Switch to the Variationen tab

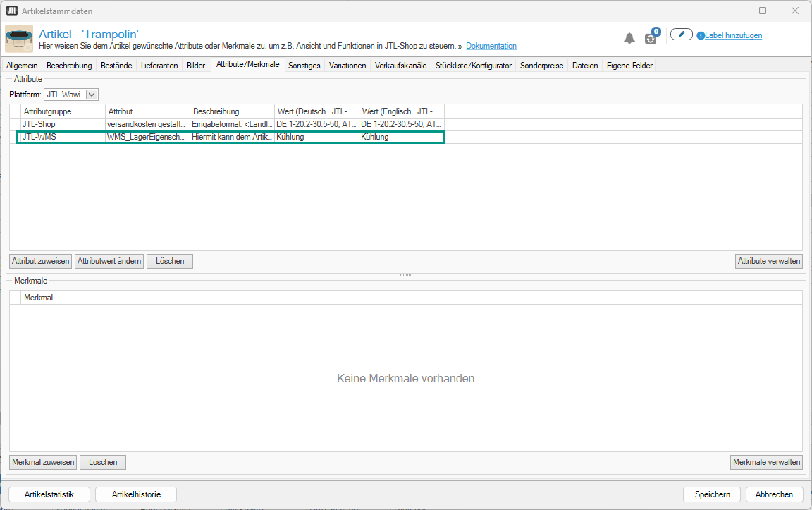pyautogui.click(x=347, y=66)
